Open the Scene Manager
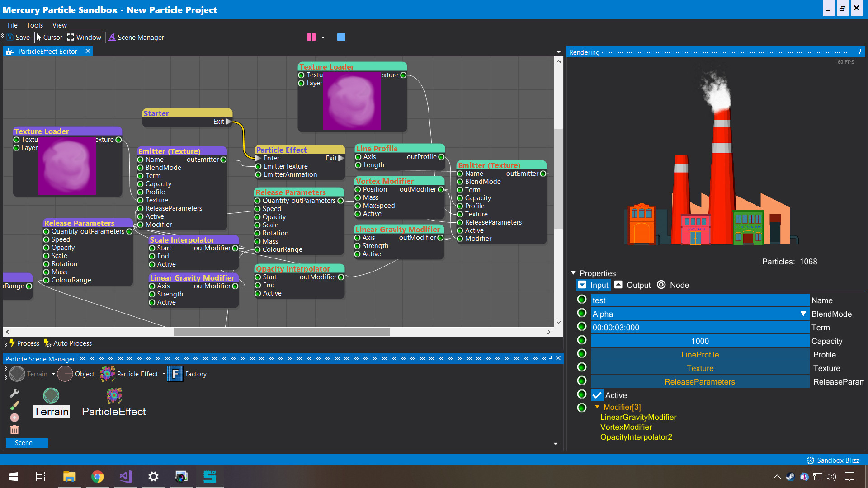This screenshot has height=488, width=868. (136, 37)
